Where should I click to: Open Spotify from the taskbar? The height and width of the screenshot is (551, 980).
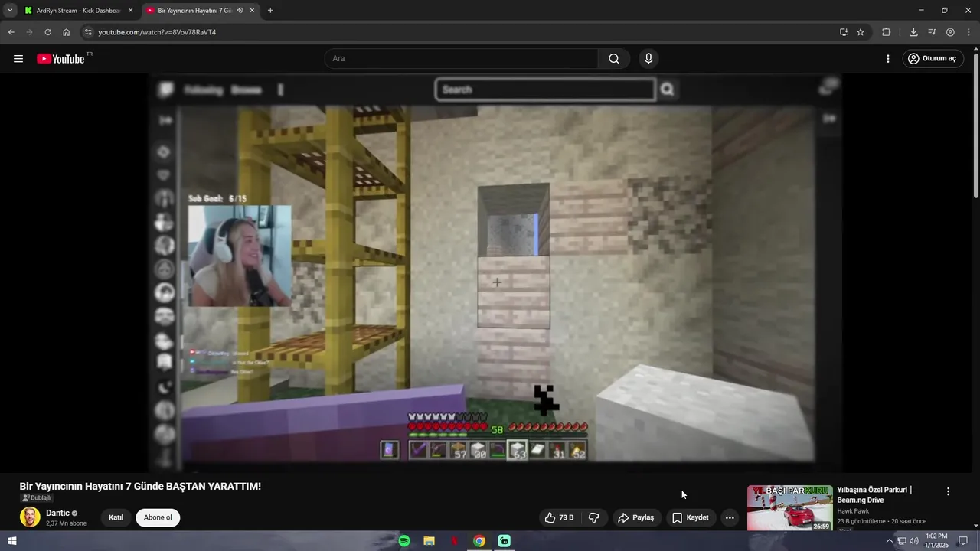[404, 541]
